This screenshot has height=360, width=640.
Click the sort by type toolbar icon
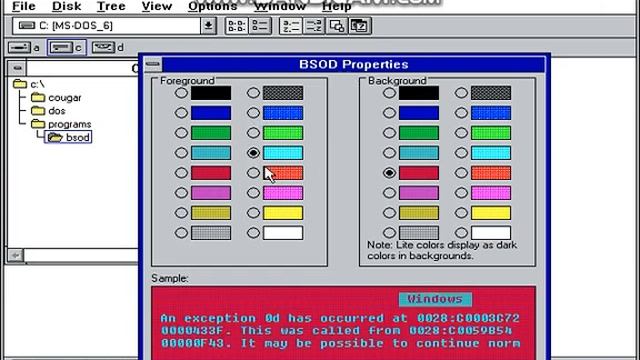click(x=313, y=26)
